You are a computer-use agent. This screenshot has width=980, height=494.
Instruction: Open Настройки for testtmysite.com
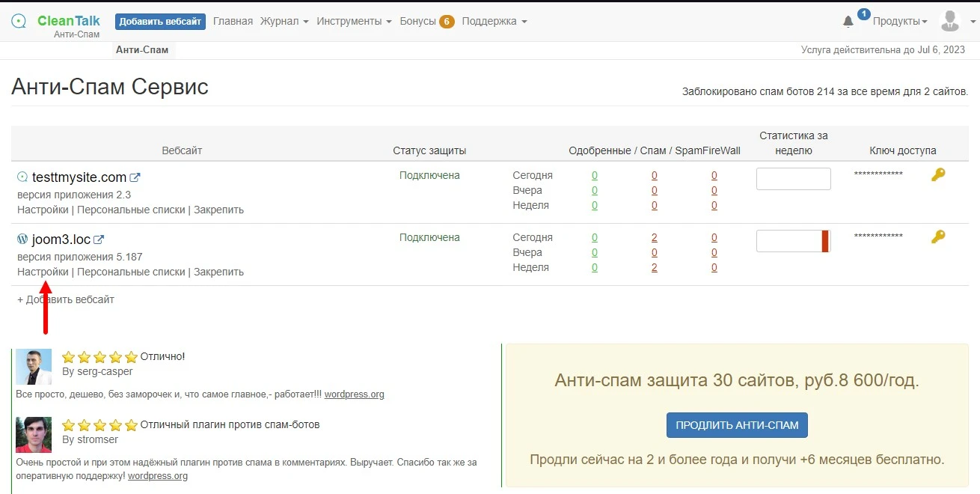(x=43, y=210)
